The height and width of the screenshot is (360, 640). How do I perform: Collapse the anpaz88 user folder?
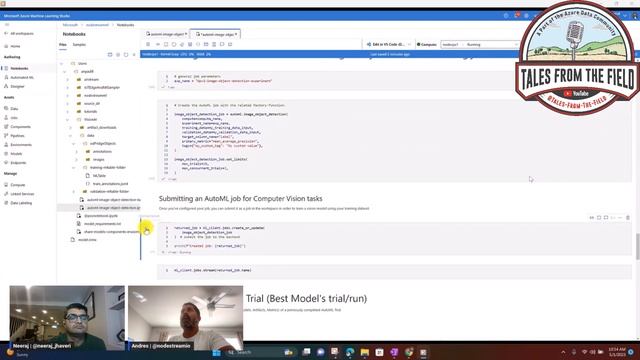pyautogui.click(x=64, y=71)
